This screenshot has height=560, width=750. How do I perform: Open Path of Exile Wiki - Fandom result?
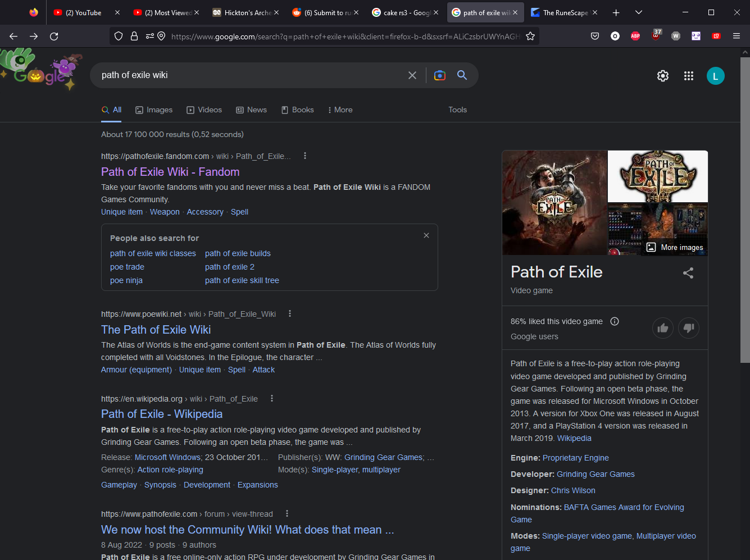[170, 172]
